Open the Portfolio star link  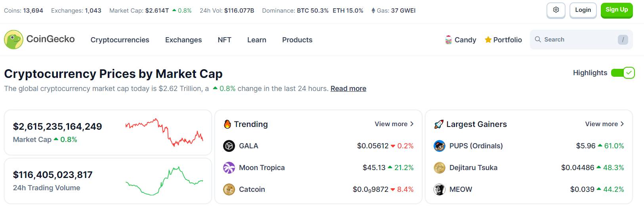pos(503,40)
